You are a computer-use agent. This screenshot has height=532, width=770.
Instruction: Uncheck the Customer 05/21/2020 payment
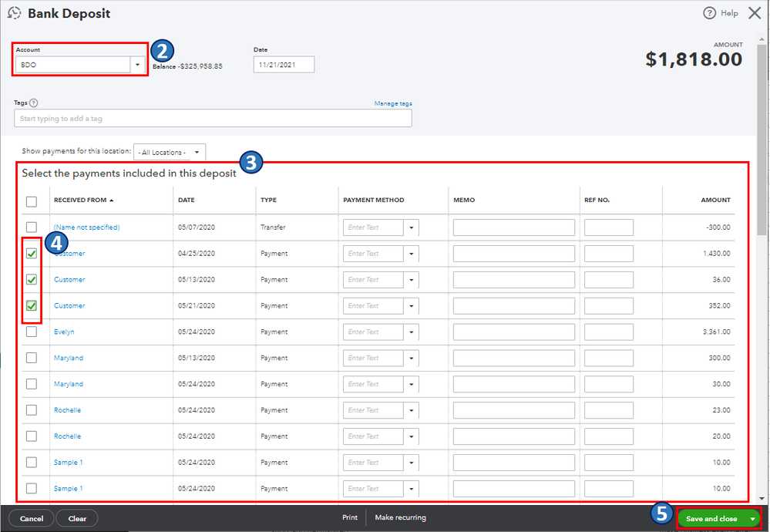(32, 305)
